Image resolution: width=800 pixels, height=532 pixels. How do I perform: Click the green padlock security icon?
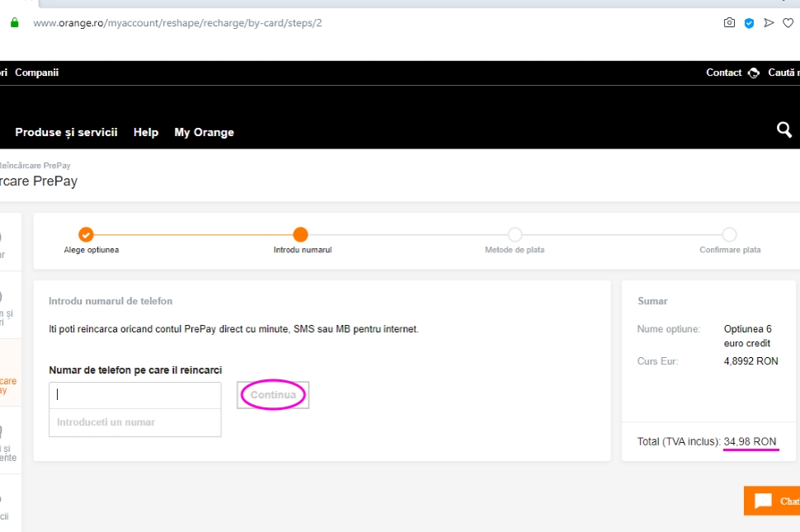click(14, 22)
